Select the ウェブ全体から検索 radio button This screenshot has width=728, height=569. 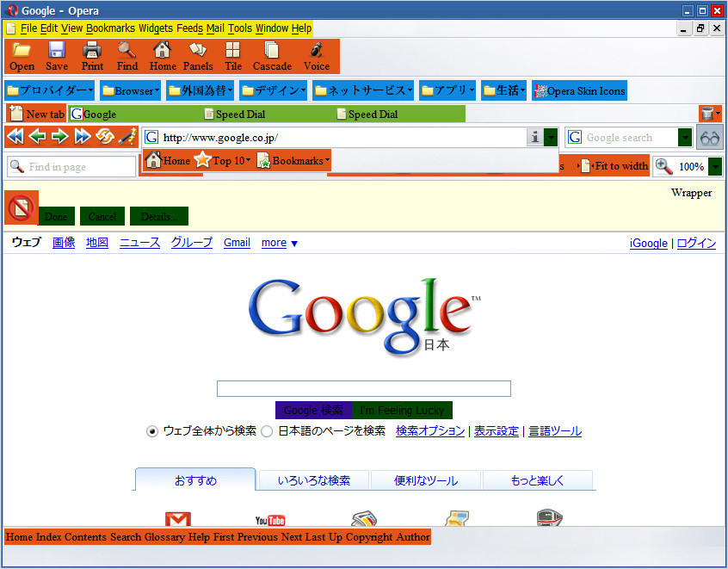[x=151, y=431]
